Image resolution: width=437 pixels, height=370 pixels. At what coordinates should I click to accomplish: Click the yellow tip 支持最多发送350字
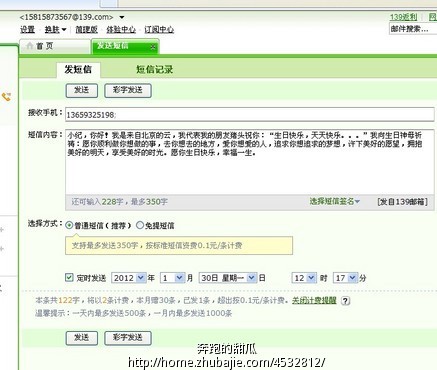[x=179, y=246]
